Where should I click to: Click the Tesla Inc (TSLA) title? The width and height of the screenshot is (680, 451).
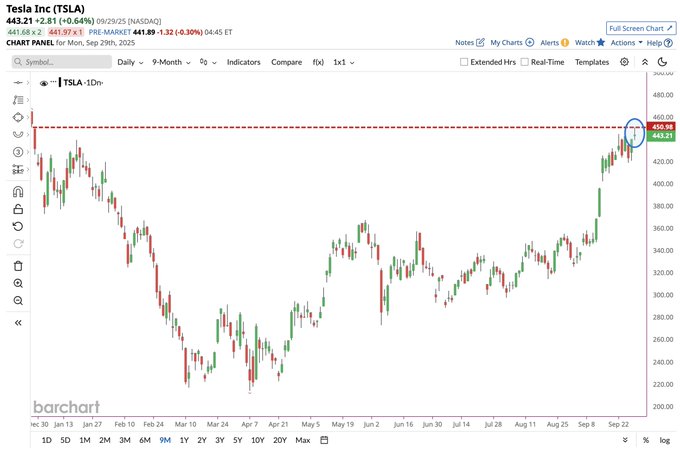pos(45,9)
